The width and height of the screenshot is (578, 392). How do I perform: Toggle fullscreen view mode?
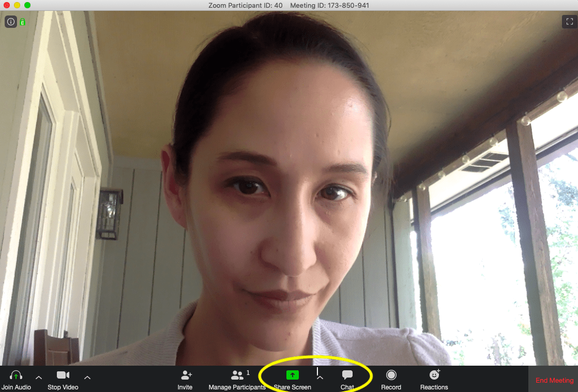[569, 22]
